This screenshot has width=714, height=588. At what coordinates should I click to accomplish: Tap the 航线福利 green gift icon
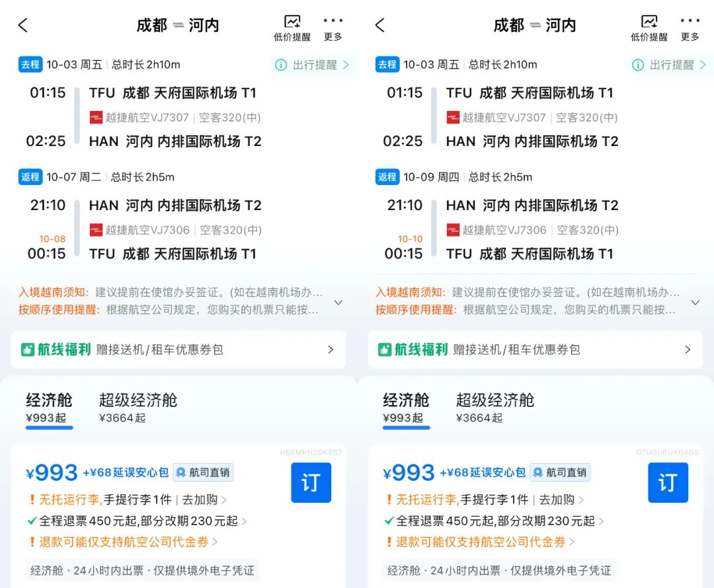click(28, 351)
